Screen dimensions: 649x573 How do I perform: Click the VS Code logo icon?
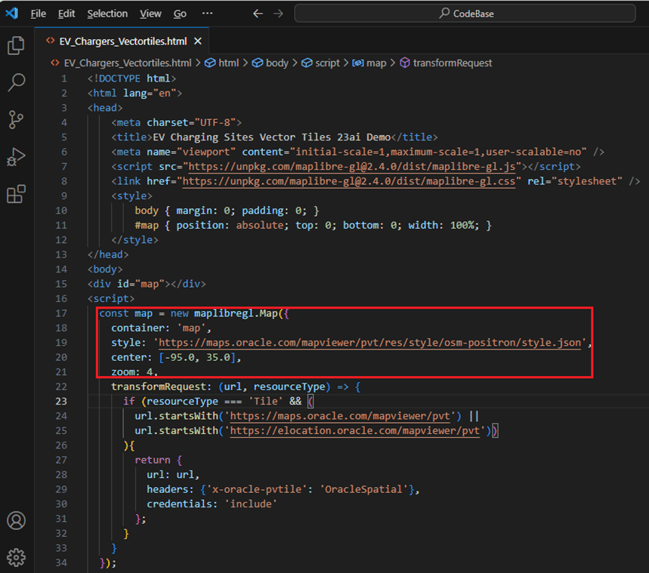coord(12,13)
